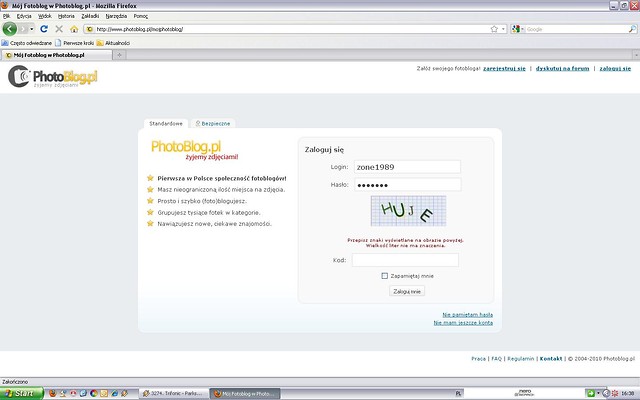Click the browser forward arrow button
The image size is (640, 400).
click(x=23, y=29)
